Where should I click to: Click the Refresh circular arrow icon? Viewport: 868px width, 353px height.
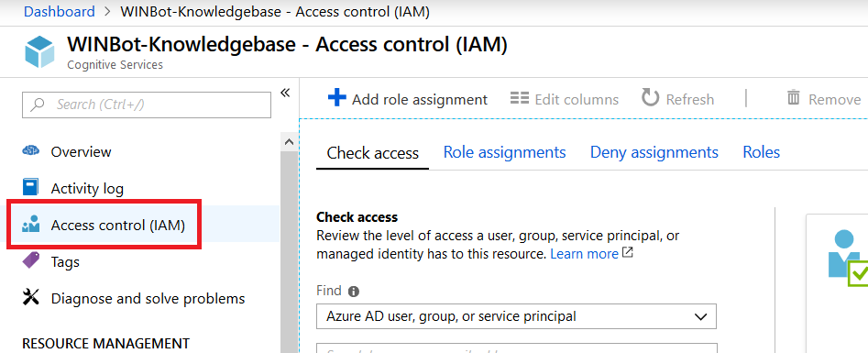(651, 98)
